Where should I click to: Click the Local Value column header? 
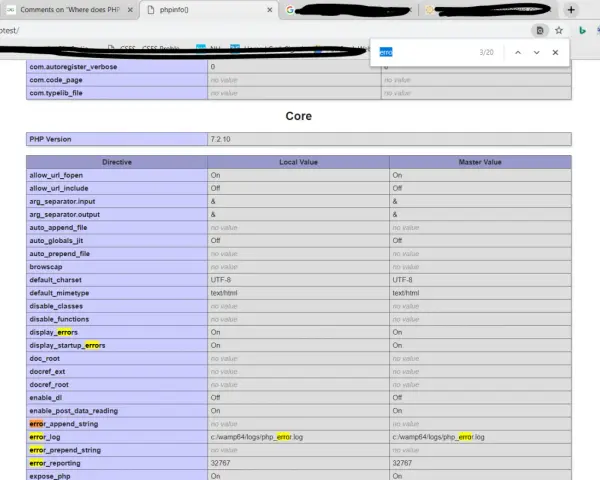click(298, 162)
